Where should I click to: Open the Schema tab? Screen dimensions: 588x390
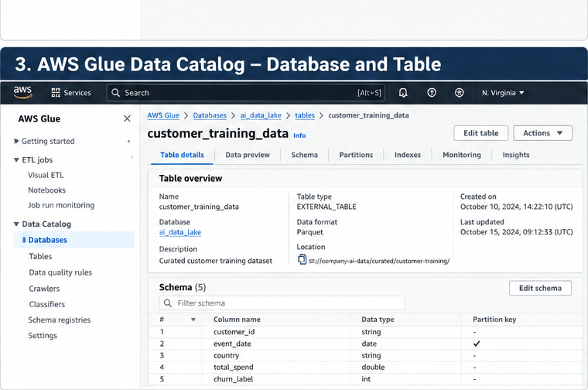click(x=305, y=155)
